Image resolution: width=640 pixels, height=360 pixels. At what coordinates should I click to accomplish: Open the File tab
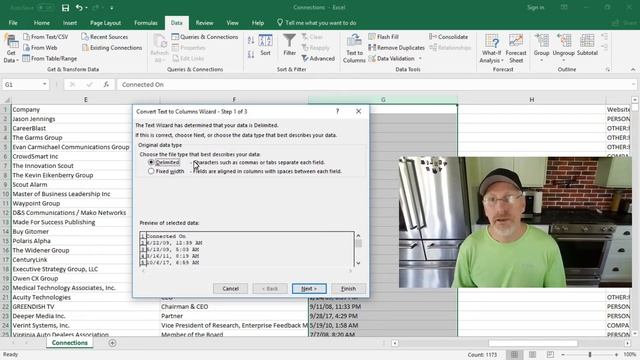13,23
